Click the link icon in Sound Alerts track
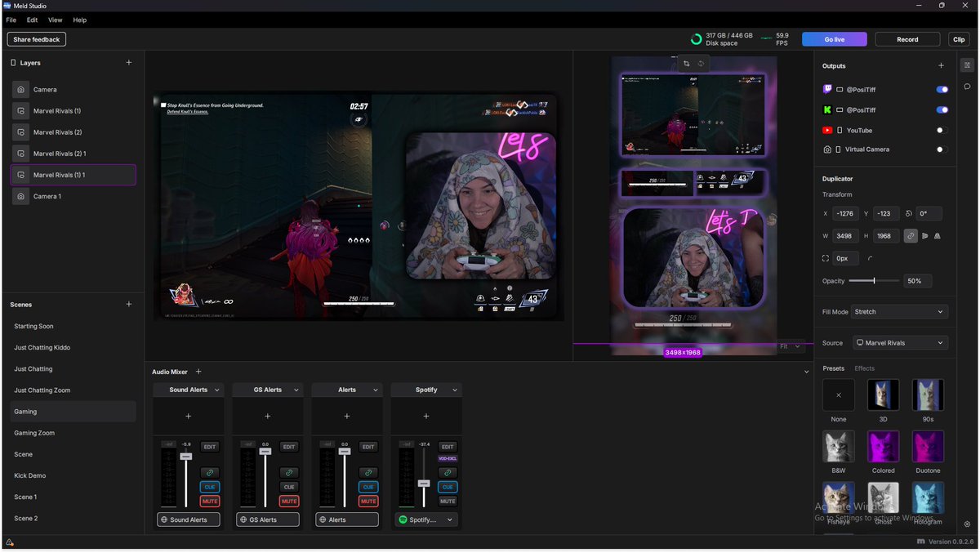The height and width of the screenshot is (553, 980). (210, 473)
